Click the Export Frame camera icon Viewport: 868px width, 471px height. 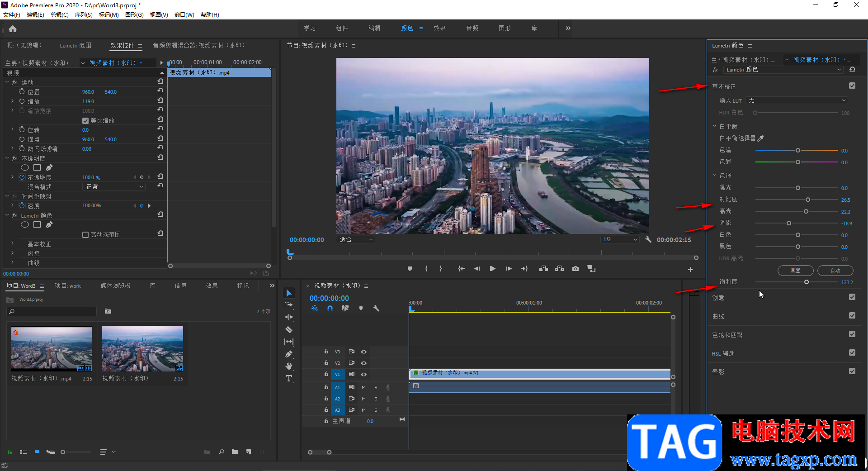pos(575,269)
